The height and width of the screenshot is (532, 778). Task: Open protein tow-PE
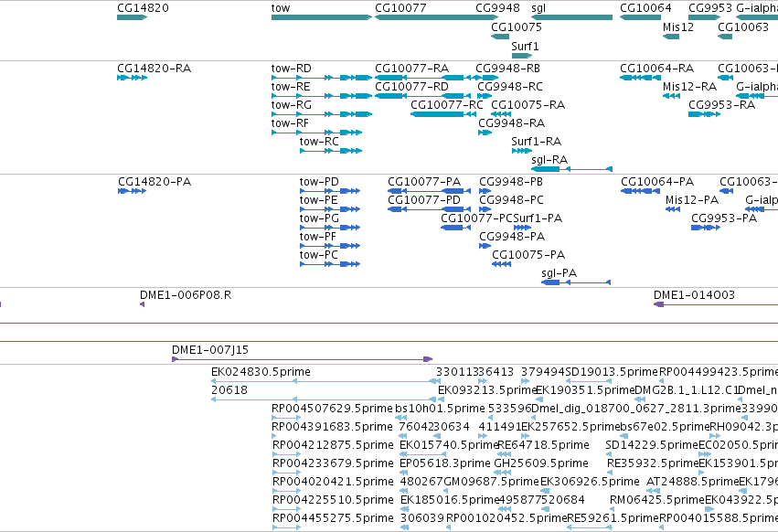[330, 209]
